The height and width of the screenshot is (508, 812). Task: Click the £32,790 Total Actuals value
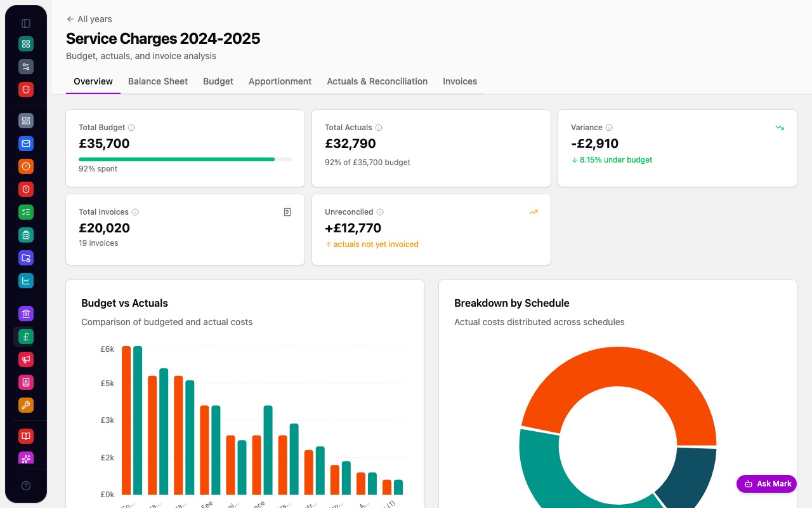click(x=350, y=144)
